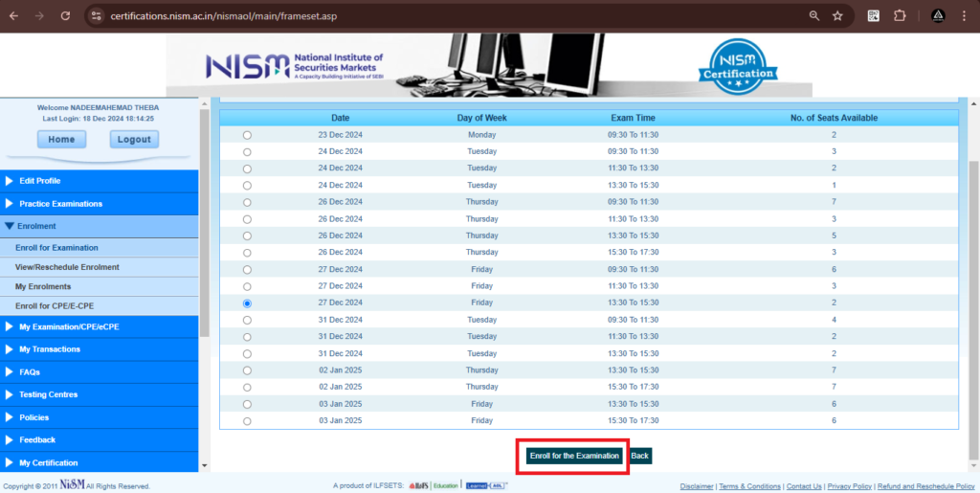
Task: Expand My Examination/CPE/eCPE section
Action: 100,326
